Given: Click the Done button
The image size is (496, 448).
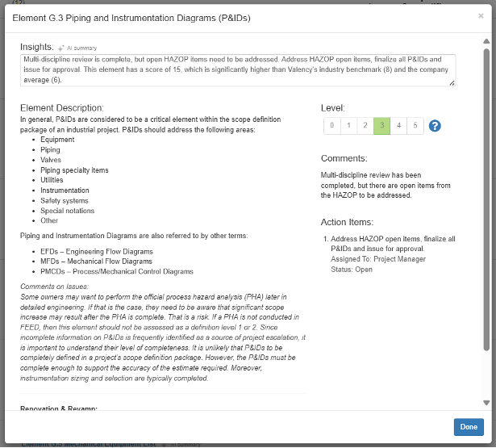Looking at the screenshot, I should pos(469,427).
